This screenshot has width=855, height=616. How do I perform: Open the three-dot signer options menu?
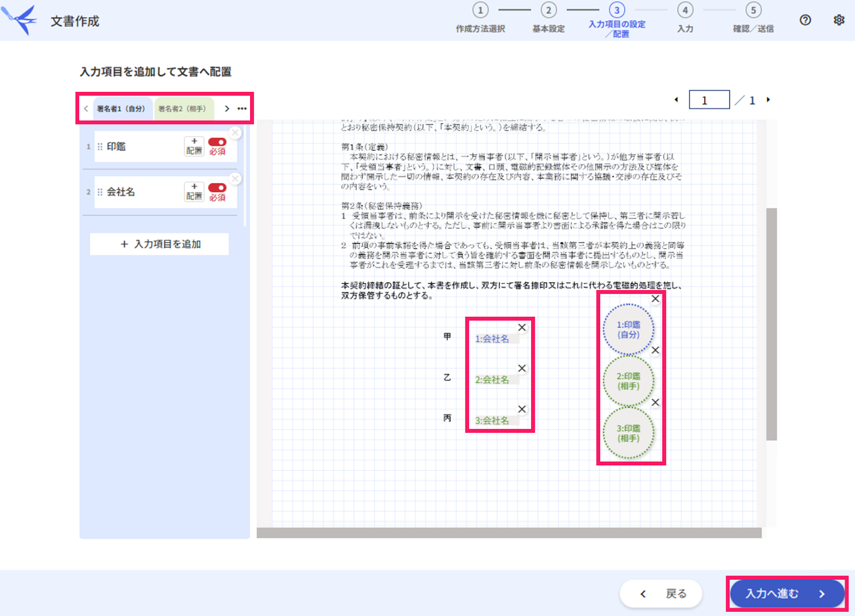[242, 108]
